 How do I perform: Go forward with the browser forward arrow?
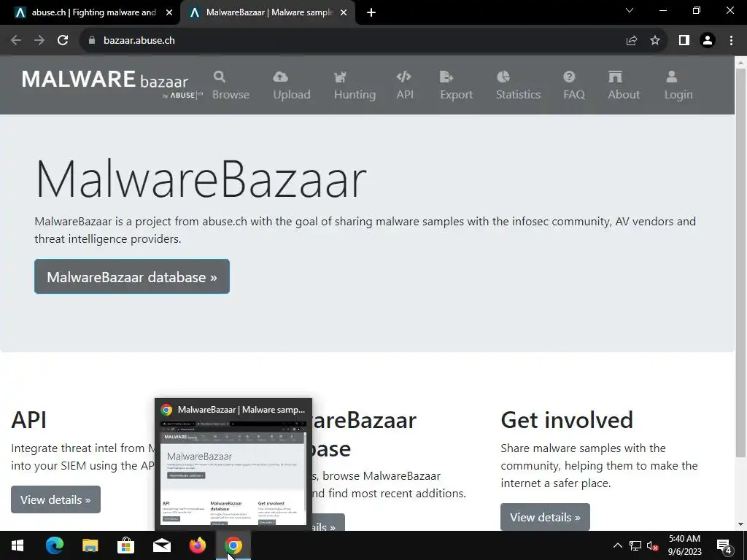[x=39, y=41]
